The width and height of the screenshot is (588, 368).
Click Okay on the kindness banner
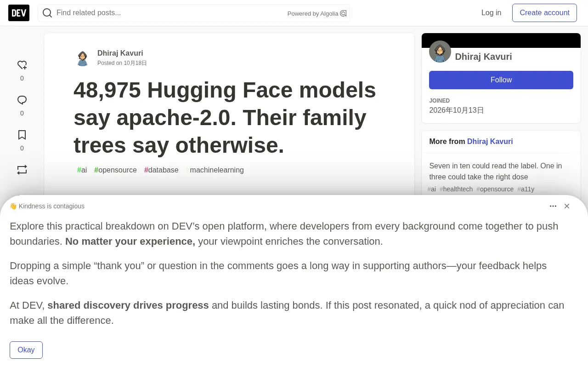click(26, 350)
